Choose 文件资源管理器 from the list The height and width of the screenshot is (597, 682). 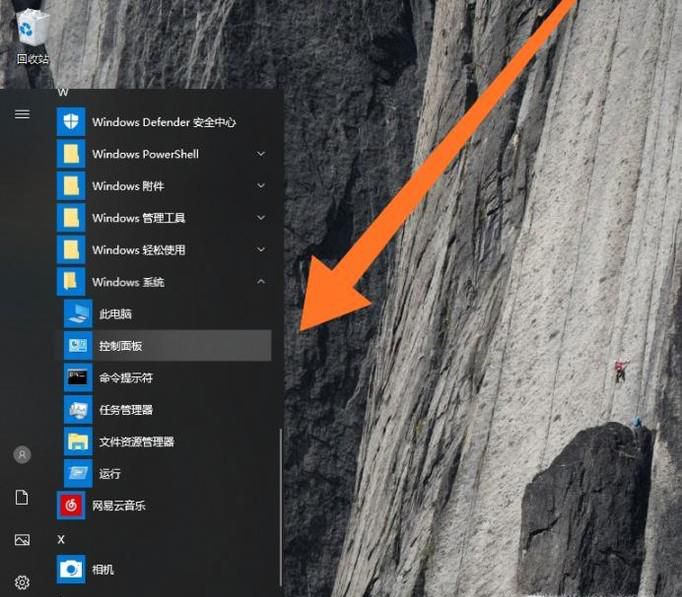137,442
